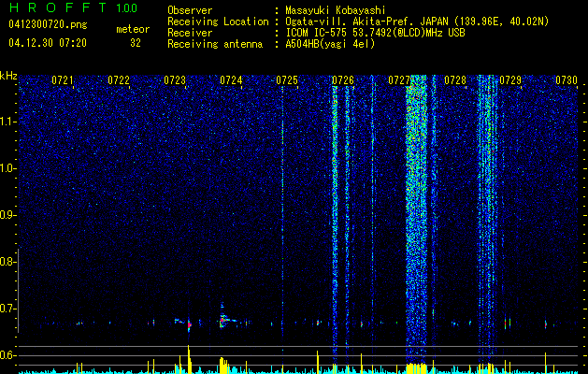The height and width of the screenshot is (374, 588).
Task: Click the echo band just before 0729
Action: (x=487, y=220)
